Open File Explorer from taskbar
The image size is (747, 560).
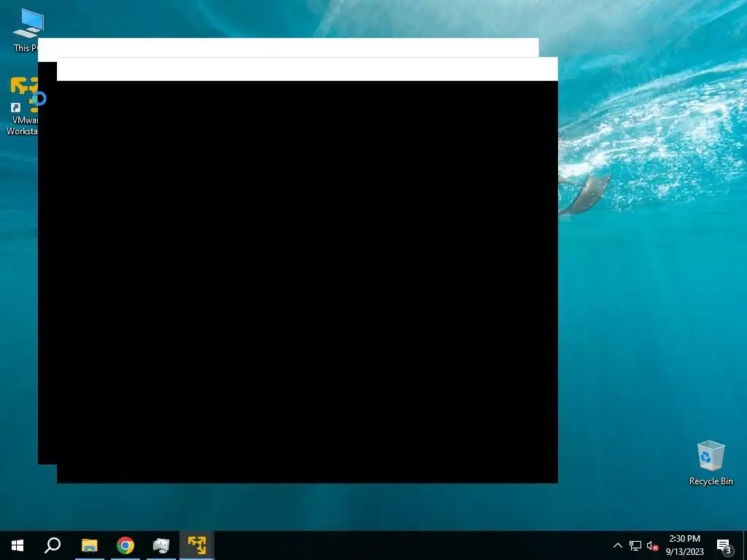click(89, 545)
